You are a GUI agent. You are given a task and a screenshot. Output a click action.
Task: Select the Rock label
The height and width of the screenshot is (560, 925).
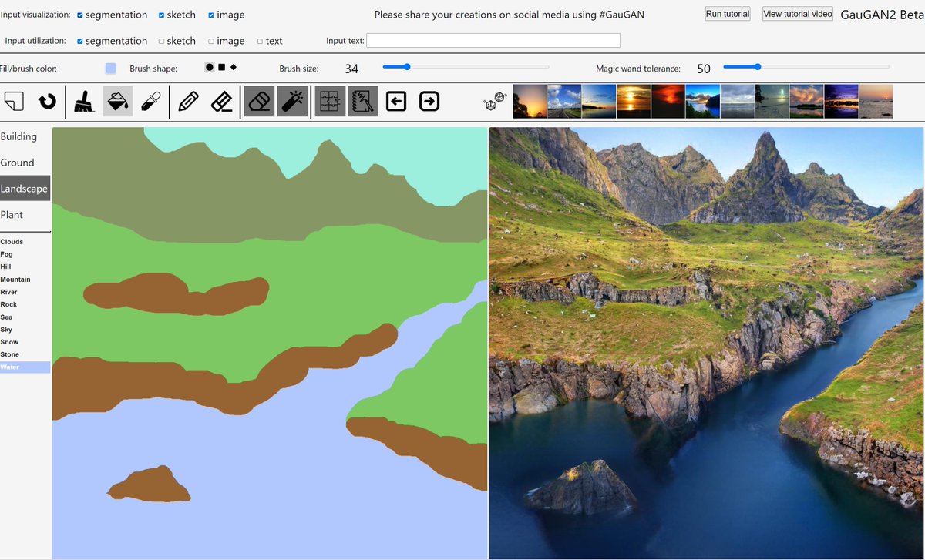(x=25, y=304)
